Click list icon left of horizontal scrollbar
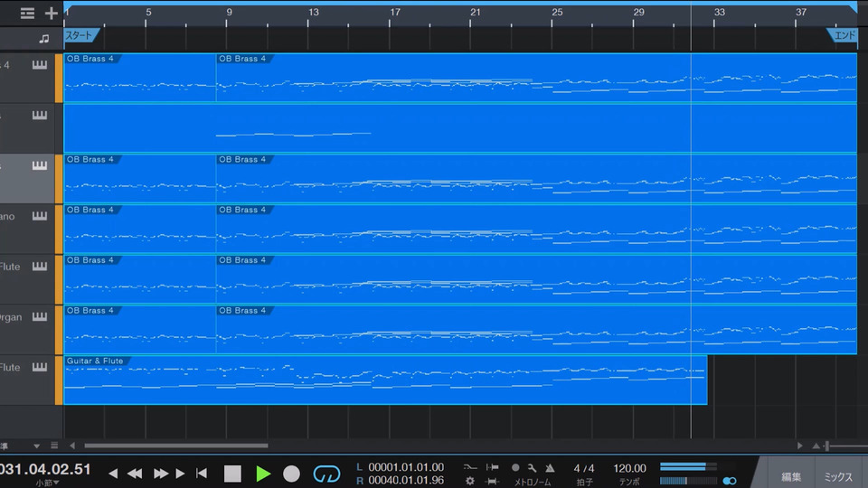The image size is (868, 488). [54, 446]
